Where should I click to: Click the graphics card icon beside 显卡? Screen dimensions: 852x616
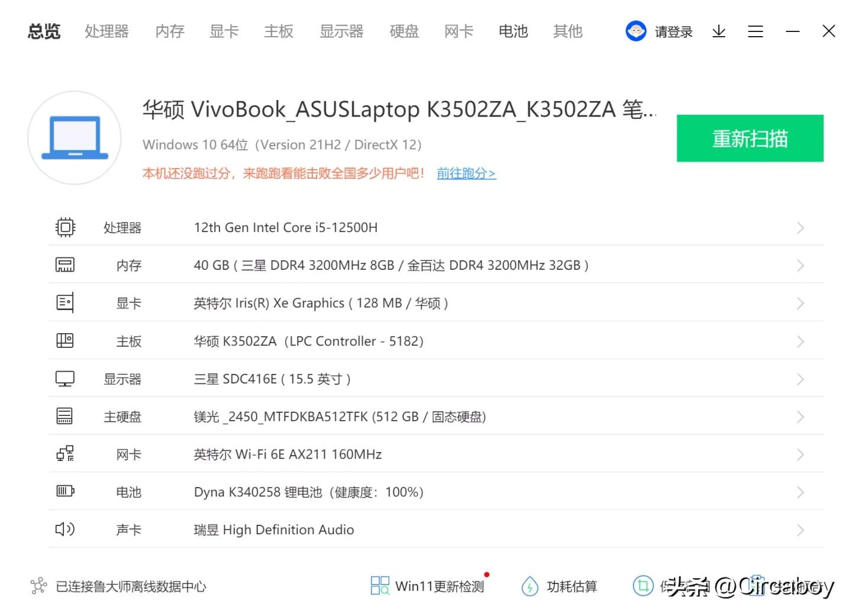64,302
